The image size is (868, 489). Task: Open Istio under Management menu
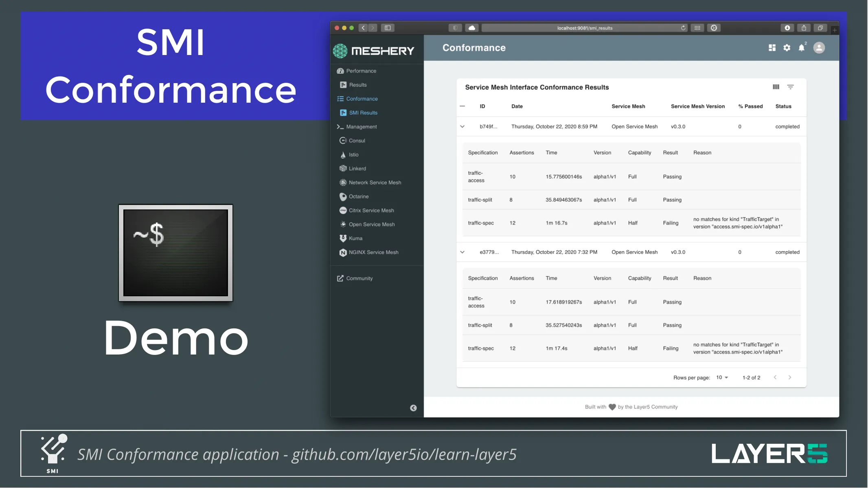click(353, 155)
